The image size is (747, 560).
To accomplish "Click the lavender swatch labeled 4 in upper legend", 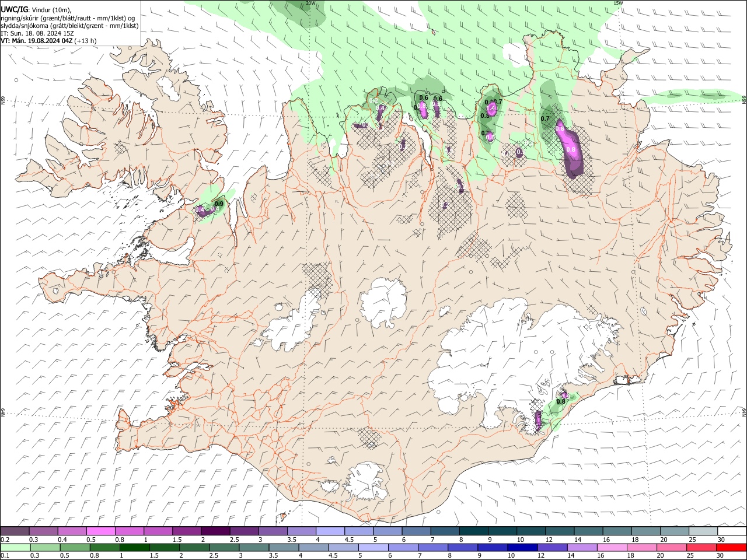I will point(330,531).
